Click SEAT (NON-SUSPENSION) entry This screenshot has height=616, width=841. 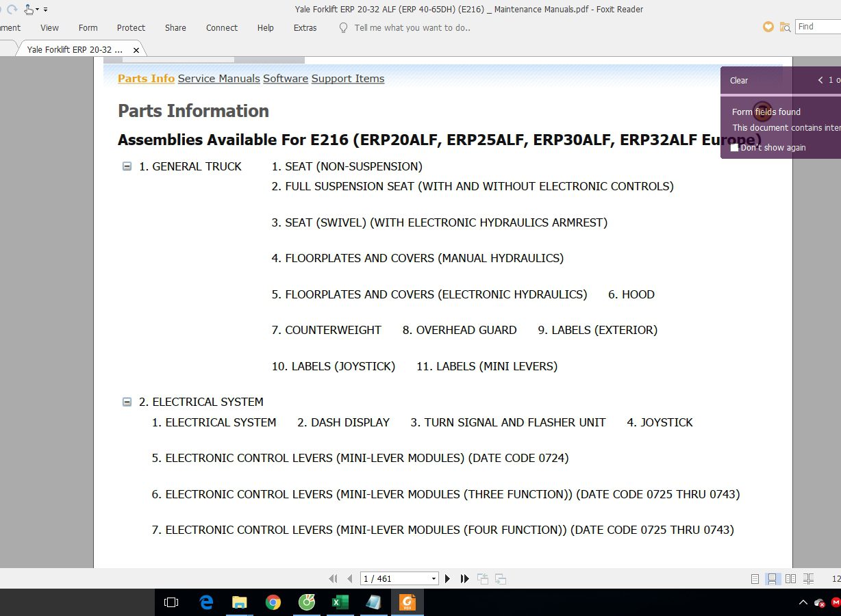pyautogui.click(x=347, y=166)
